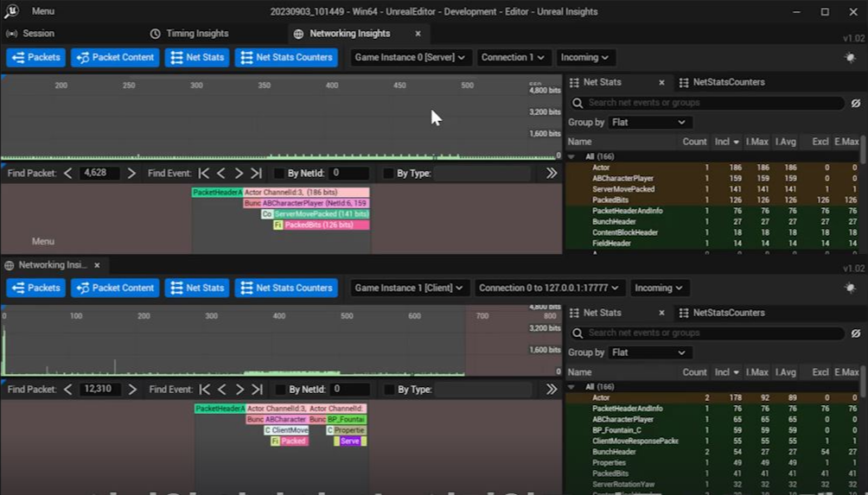The width and height of the screenshot is (868, 495).
Task: Toggle Packet Content view in bottom Client toolbar
Action: (115, 288)
